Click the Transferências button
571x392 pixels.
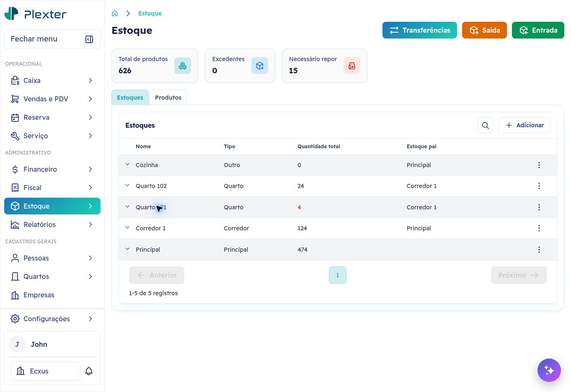pos(420,30)
